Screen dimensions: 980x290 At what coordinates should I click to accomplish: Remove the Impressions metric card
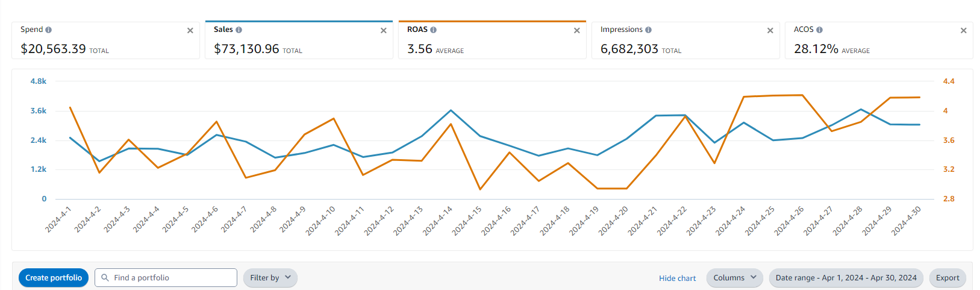tap(770, 30)
